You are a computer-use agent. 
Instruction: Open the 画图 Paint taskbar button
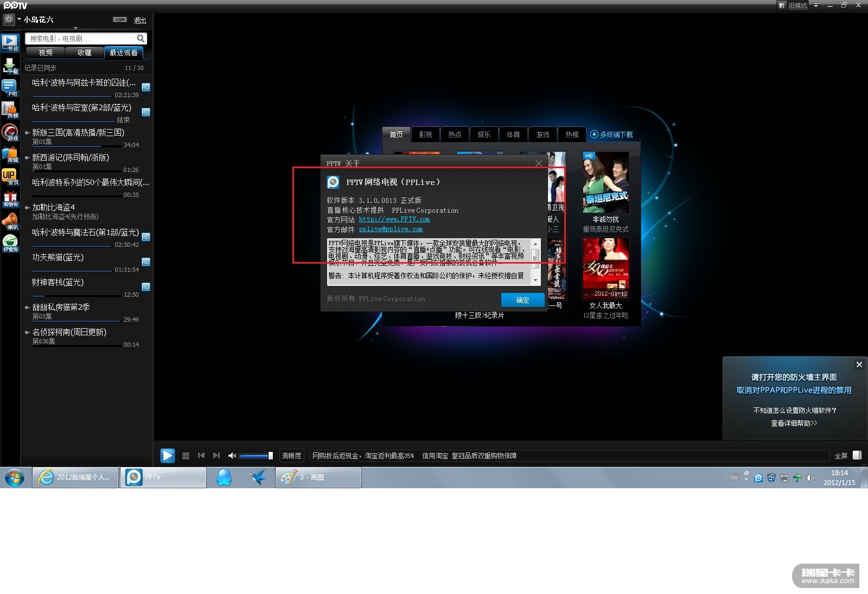click(318, 477)
